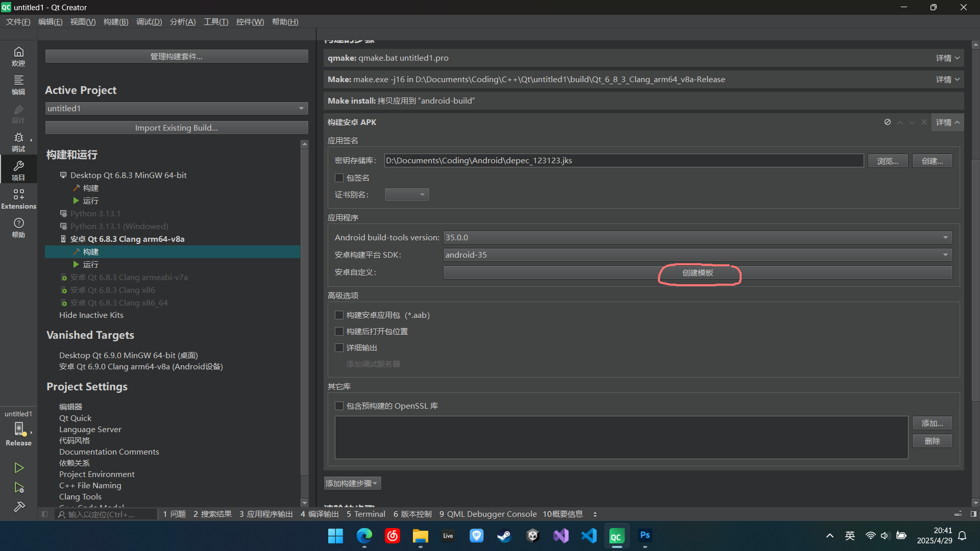This screenshot has height=551, width=980.
Task: Run the project with green play button
Action: (x=19, y=468)
